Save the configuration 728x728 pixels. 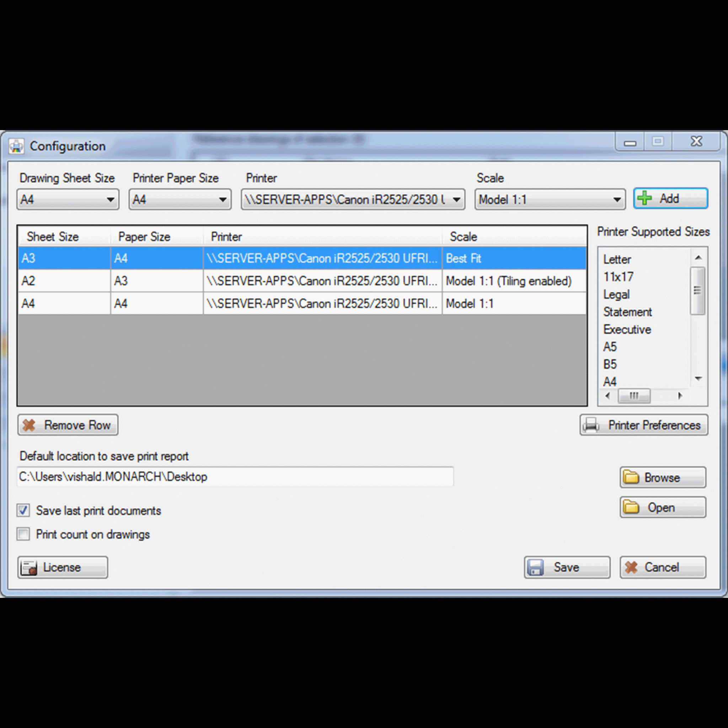[x=567, y=567]
